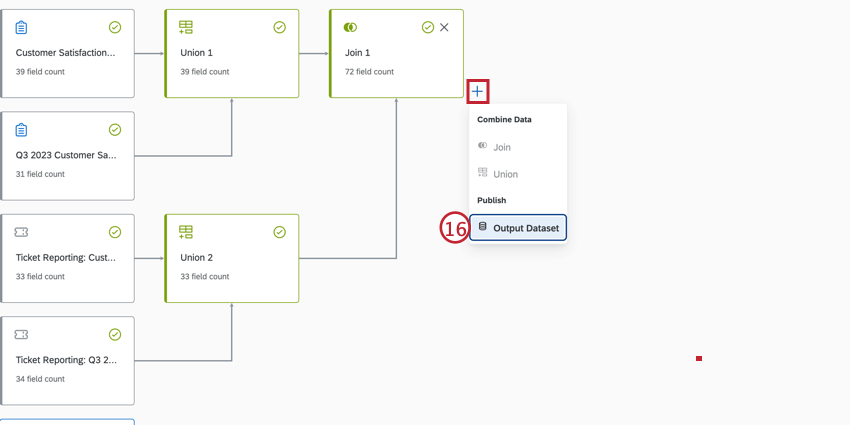Click the status checkmark on Union 2
The image size is (850, 425).
(x=280, y=232)
